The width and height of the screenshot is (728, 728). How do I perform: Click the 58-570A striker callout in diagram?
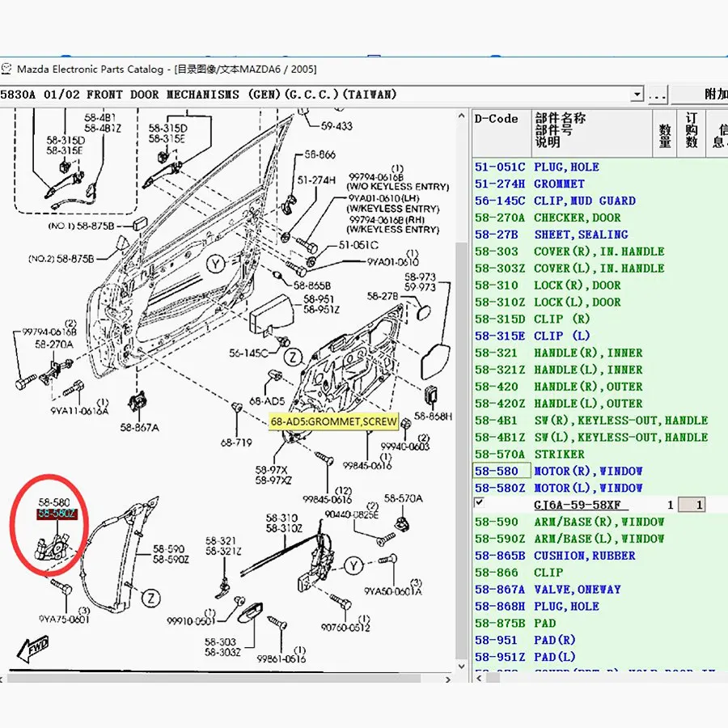[404, 498]
